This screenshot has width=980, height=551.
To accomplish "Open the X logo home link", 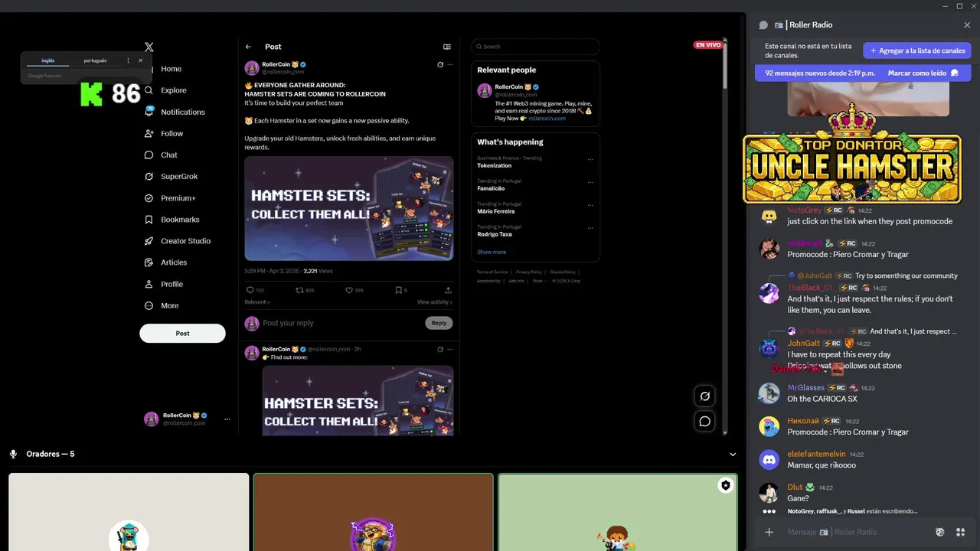I will click(x=149, y=47).
